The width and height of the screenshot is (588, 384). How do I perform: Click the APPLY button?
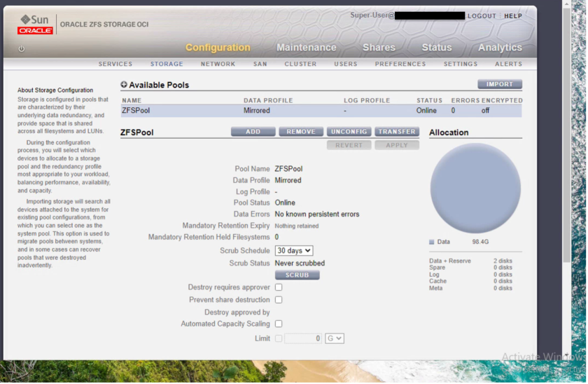click(x=397, y=145)
